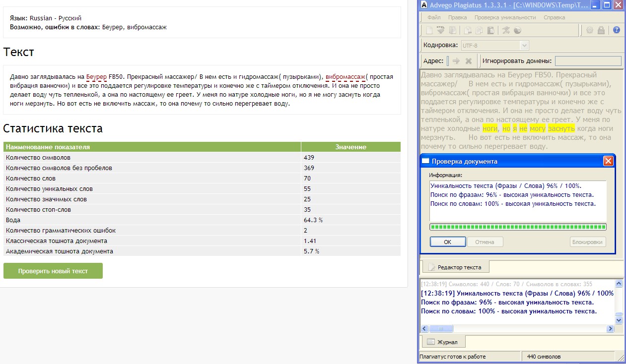The width and height of the screenshot is (626, 364).
Task: Open the Справка menu
Action: point(554,17)
